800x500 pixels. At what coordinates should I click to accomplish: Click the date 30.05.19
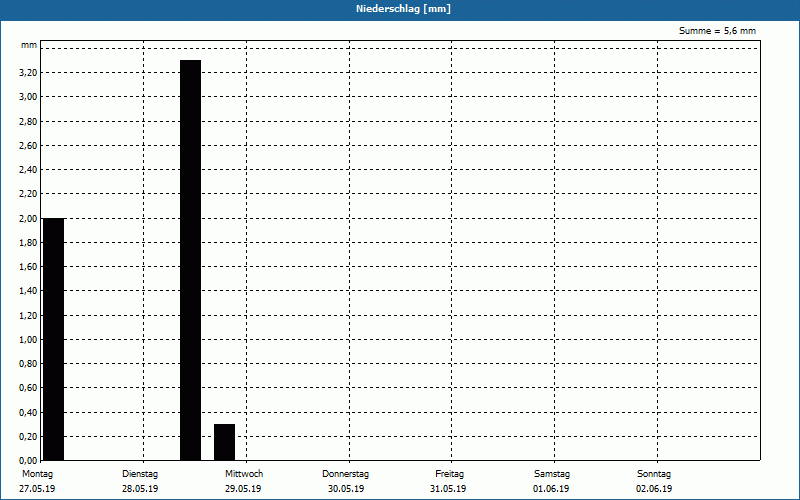[x=346, y=489]
